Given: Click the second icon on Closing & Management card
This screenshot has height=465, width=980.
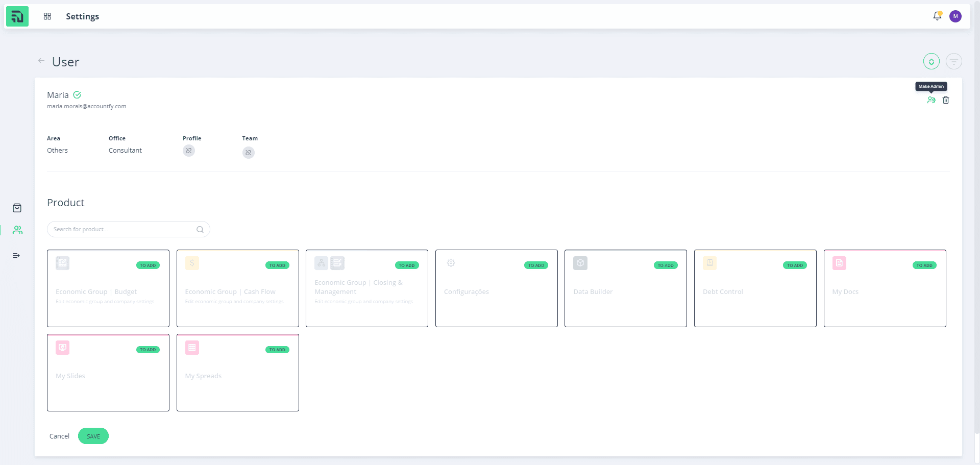Looking at the screenshot, I should coord(337,263).
